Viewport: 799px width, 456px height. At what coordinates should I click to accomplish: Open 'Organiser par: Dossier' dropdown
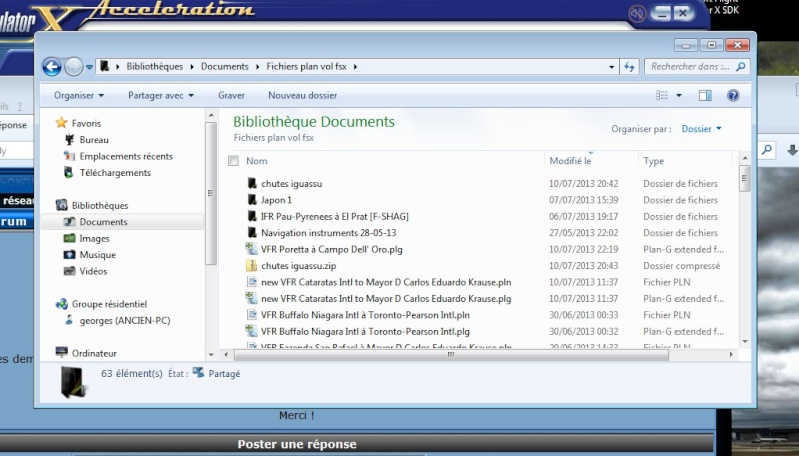[702, 129]
